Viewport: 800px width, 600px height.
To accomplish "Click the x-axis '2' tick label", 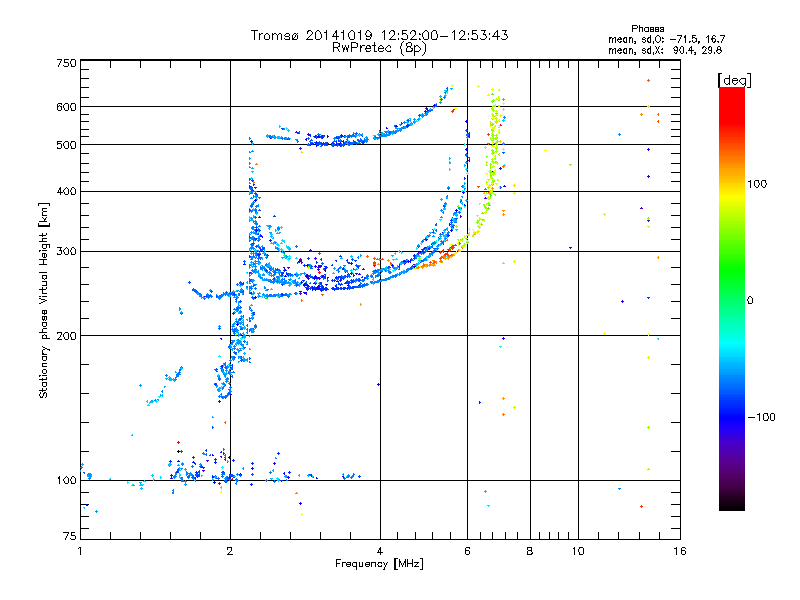I will click(230, 551).
